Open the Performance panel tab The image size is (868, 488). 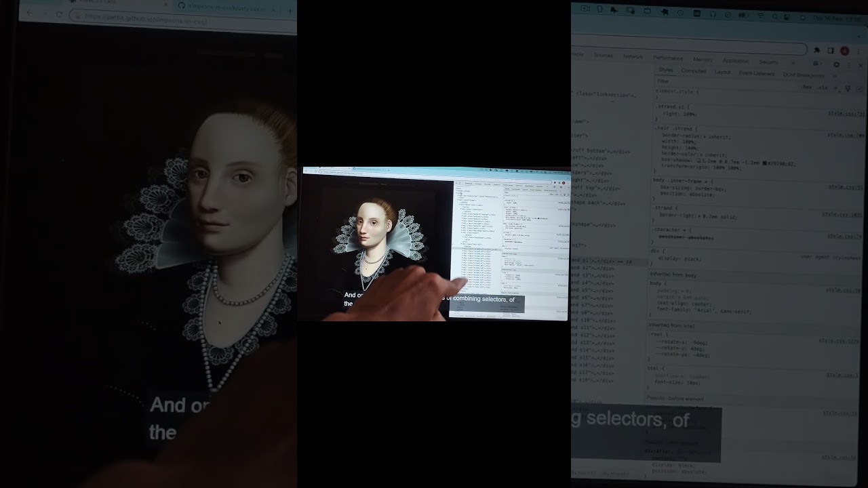(x=669, y=58)
